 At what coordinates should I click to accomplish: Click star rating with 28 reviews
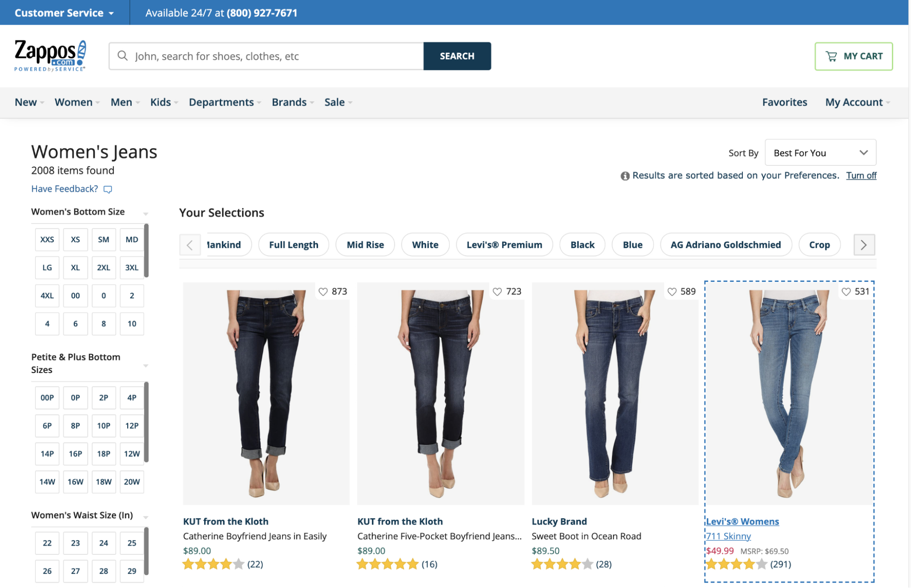click(562, 564)
